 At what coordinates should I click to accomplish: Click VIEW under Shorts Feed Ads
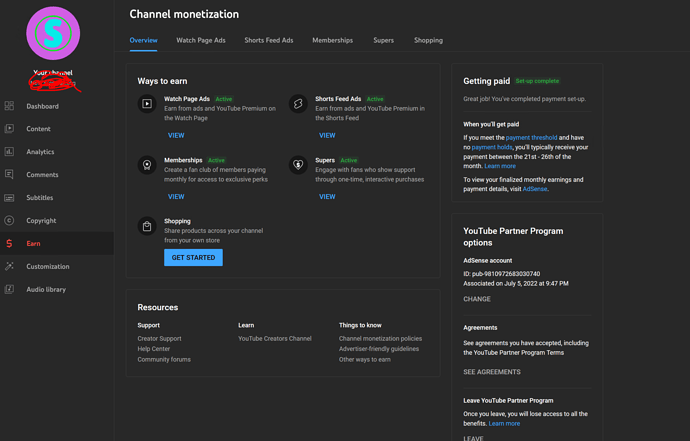pos(327,136)
